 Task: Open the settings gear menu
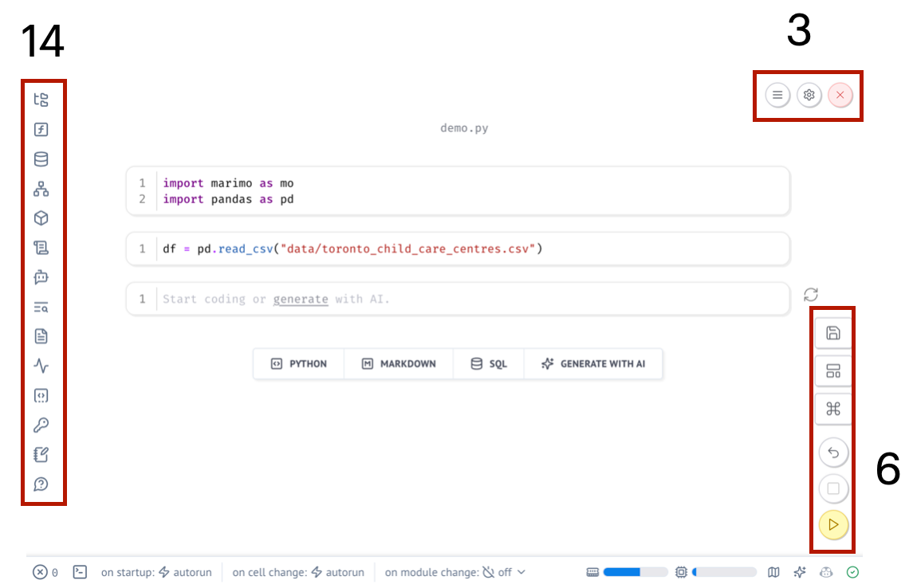click(809, 95)
